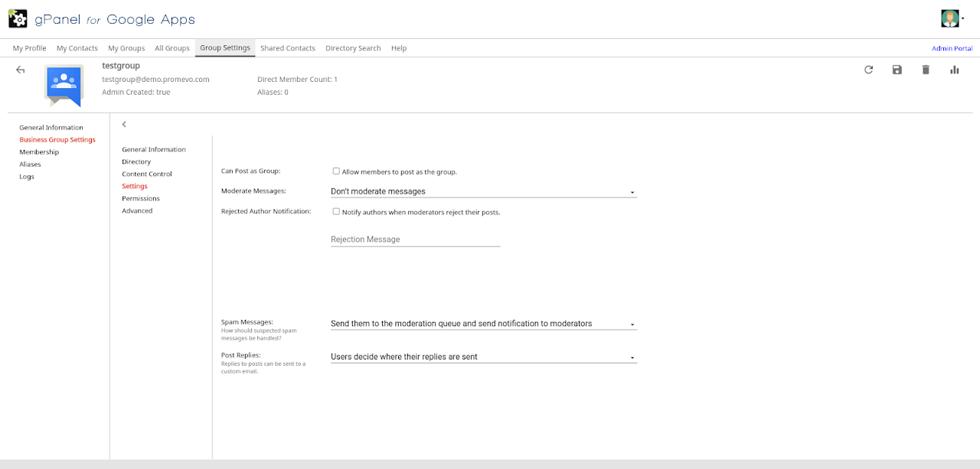The height and width of the screenshot is (469, 980).
Task: Click the refresh icon in group header
Action: click(868, 70)
